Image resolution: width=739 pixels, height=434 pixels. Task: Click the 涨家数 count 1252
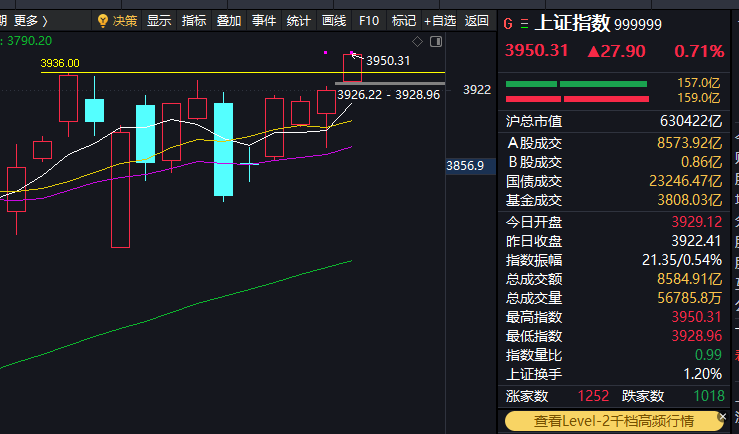pos(593,396)
